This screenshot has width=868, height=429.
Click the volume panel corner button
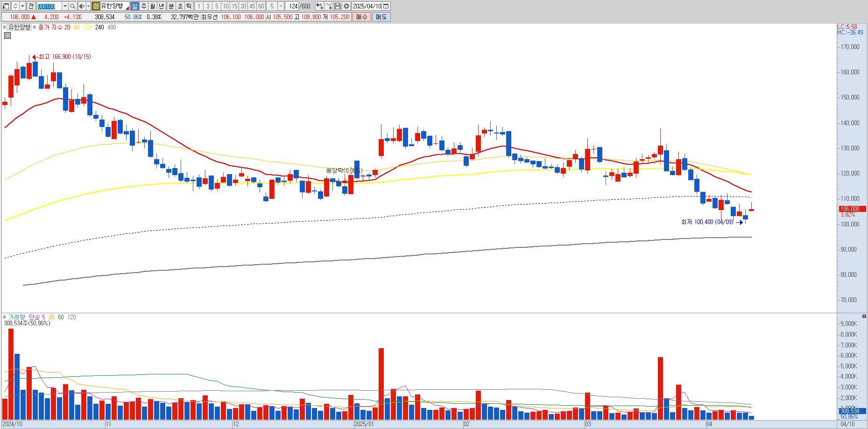(864, 316)
